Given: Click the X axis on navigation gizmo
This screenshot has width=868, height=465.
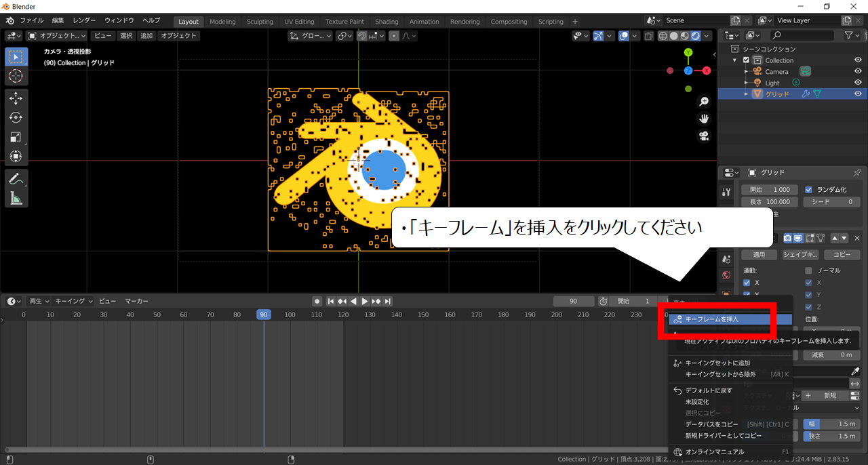Looking at the screenshot, I should point(707,70).
